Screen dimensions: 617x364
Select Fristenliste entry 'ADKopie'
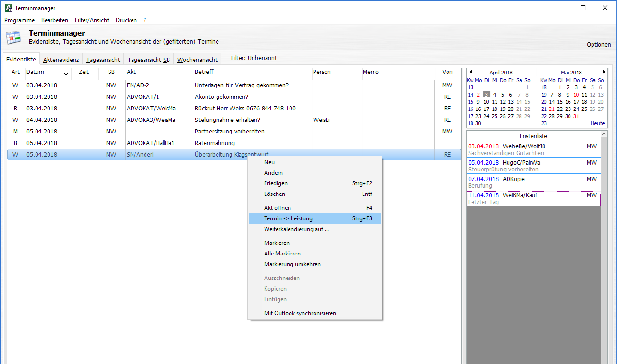pos(533,182)
